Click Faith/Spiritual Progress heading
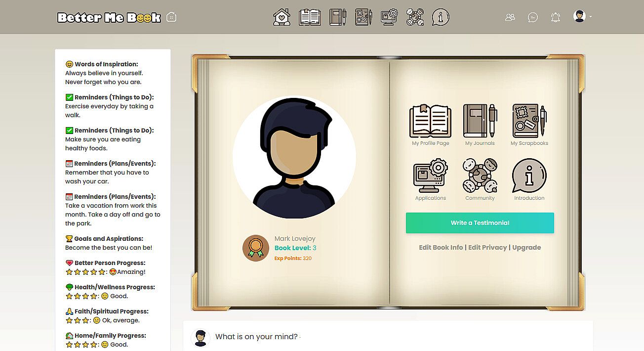This screenshot has width=644, height=351. [107, 311]
